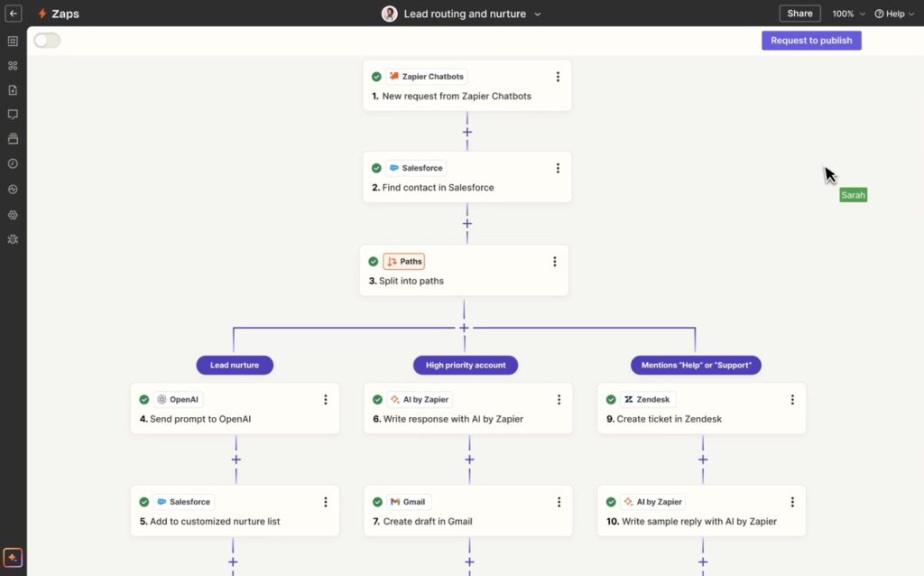924x576 pixels.
Task: Open three-dot menu on Create draft in Gmail
Action: 559,502
